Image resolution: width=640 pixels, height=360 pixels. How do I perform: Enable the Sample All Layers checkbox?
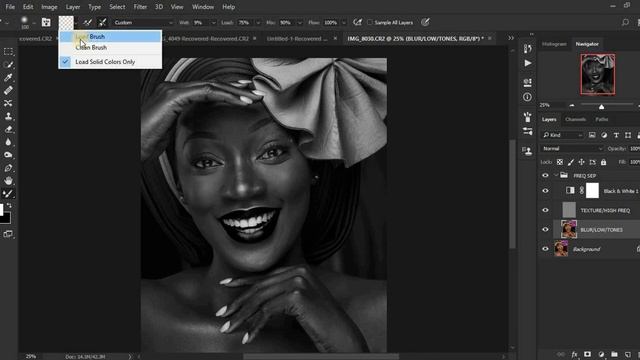click(370, 22)
